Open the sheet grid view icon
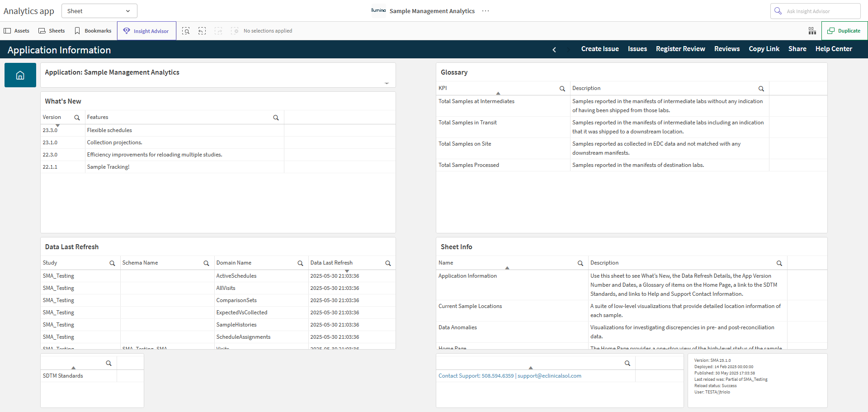This screenshot has width=868, height=412. [812, 31]
